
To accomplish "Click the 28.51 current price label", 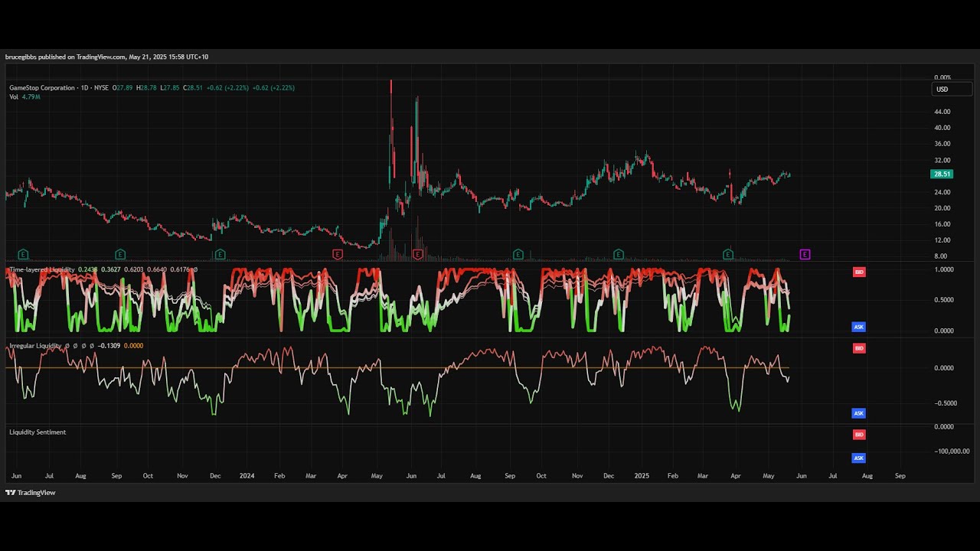I will pos(942,174).
